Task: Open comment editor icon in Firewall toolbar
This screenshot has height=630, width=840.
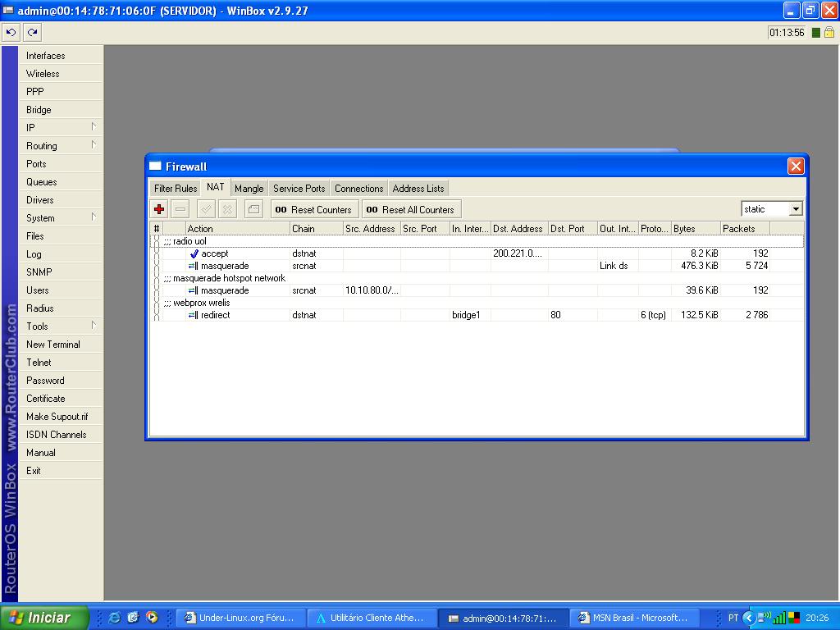Action: (253, 209)
